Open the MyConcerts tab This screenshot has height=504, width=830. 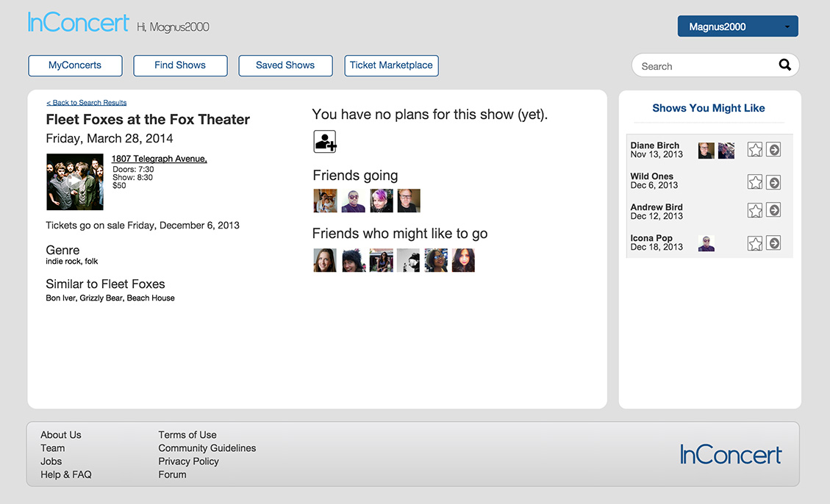pyautogui.click(x=75, y=65)
